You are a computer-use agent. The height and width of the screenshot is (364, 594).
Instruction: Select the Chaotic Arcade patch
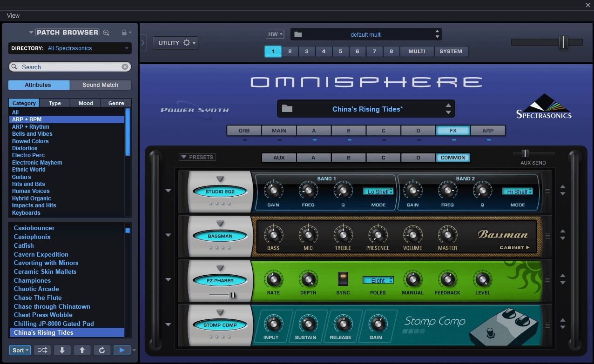pyautogui.click(x=36, y=289)
